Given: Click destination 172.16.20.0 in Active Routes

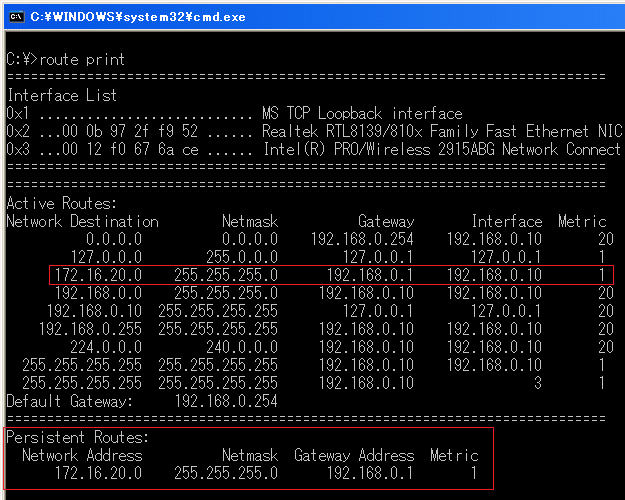Looking at the screenshot, I should pyautogui.click(x=98, y=275).
